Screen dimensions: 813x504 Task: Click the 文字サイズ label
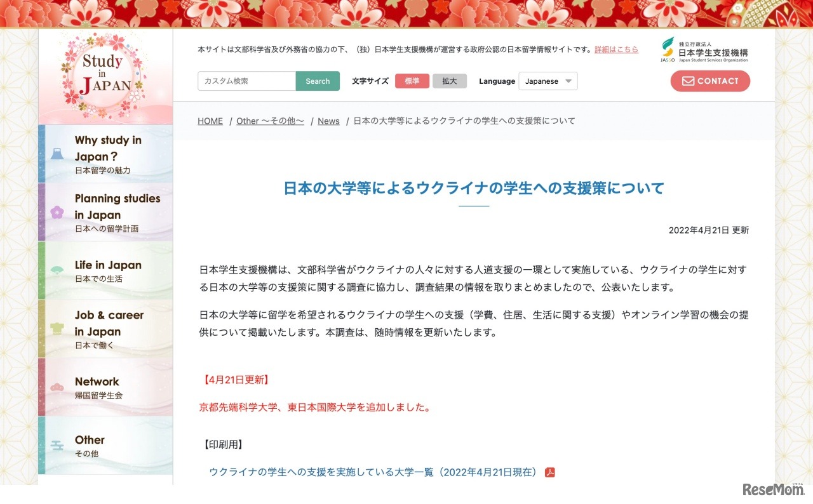[370, 81]
